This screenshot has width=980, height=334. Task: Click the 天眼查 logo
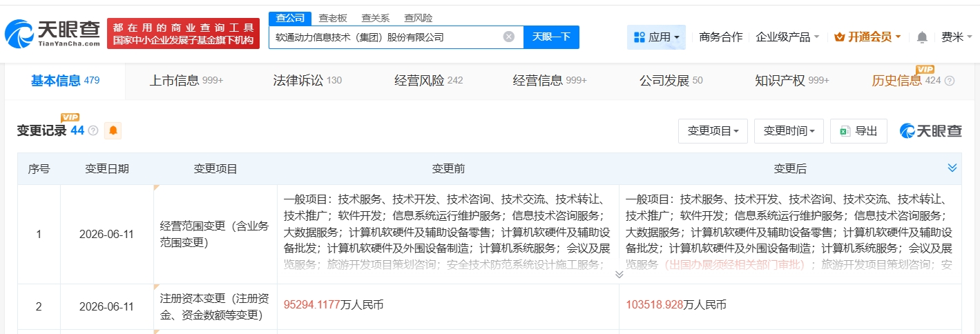coord(52,32)
